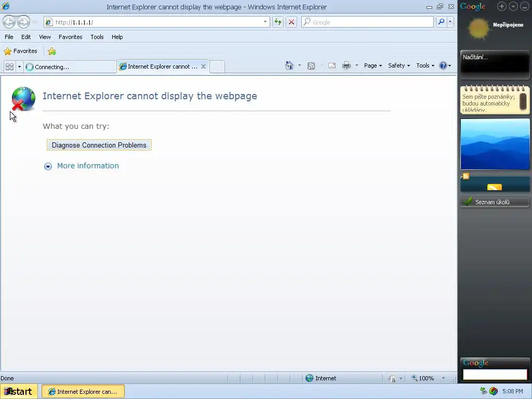Click the address bar showing http://1.1.1.1/
The width and height of the screenshot is (532, 399).
[156, 22]
